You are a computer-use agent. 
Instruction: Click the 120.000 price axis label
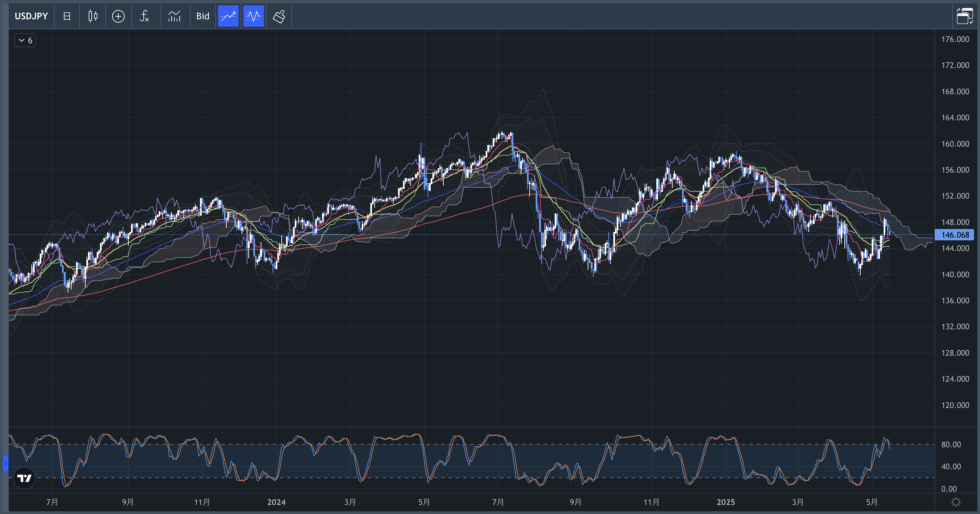click(955, 405)
